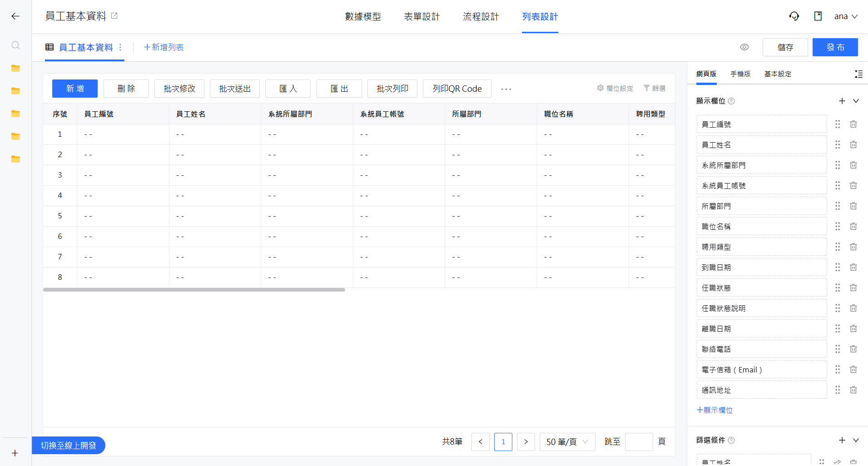Viewport: 868px width, 466px height.
Task: Open the last folder icon in sidebar
Action: click(x=15, y=159)
